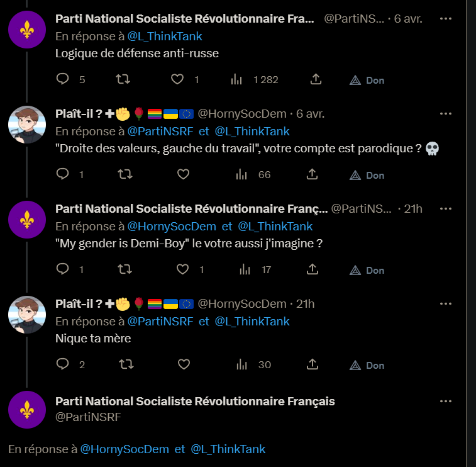Screen dimensions: 476x467
Task: Open the @L_ThinkTank mention in the first tweet
Action: pyautogui.click(x=165, y=37)
